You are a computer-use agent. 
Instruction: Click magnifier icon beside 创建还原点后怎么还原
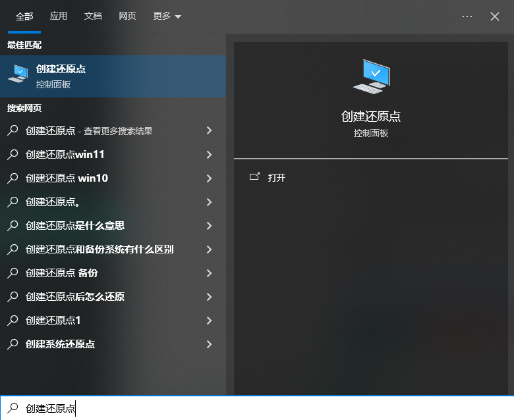pos(13,297)
